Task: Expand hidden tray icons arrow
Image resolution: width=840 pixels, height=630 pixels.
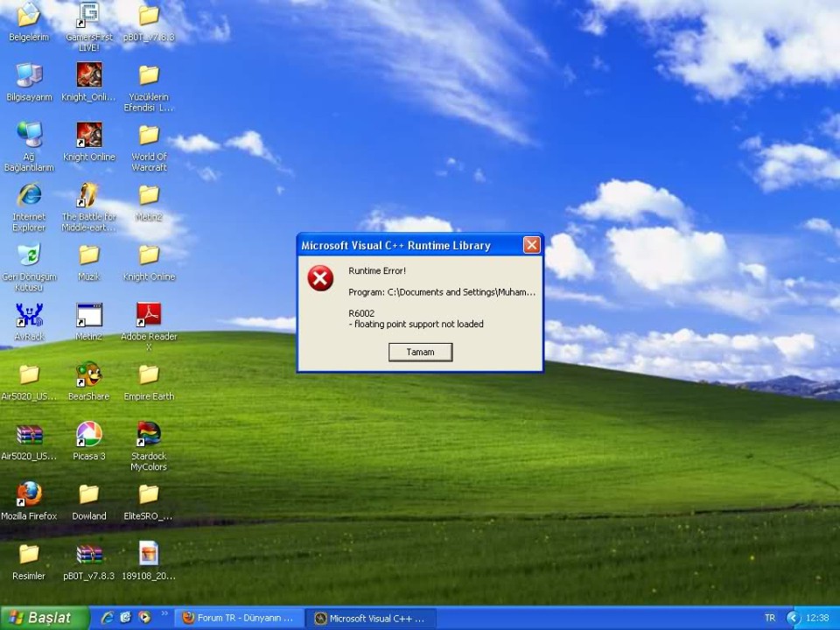Action: [x=792, y=619]
